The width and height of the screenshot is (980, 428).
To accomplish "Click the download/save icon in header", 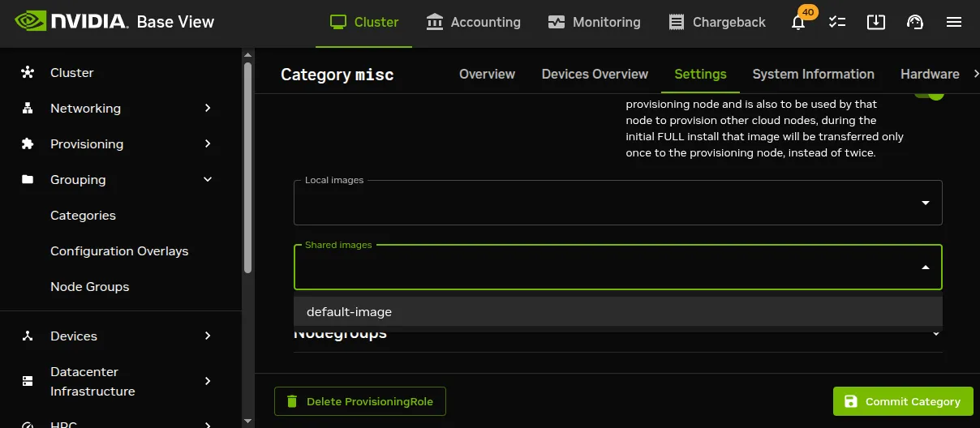I will pyautogui.click(x=876, y=23).
